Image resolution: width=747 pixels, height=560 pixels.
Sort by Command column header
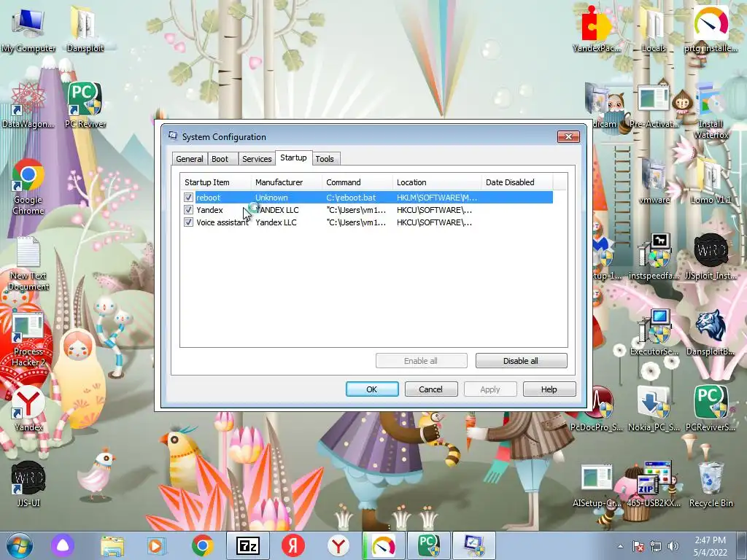coord(357,182)
